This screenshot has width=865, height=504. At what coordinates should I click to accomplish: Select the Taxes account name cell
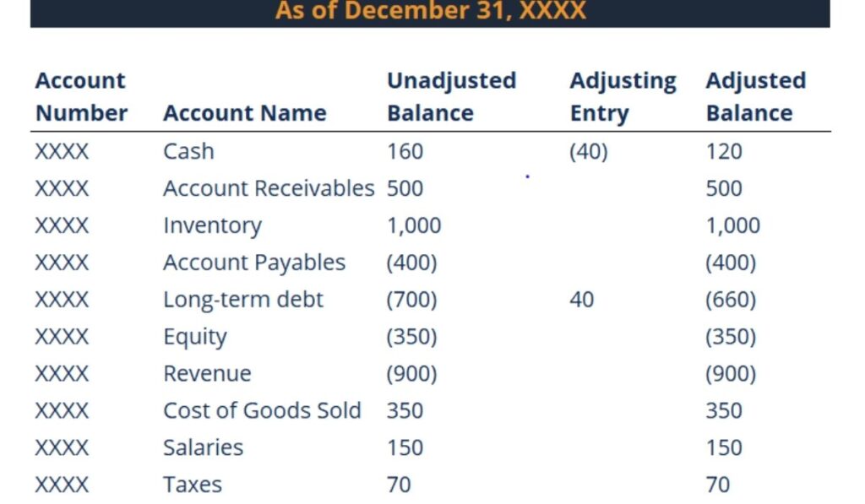193,485
